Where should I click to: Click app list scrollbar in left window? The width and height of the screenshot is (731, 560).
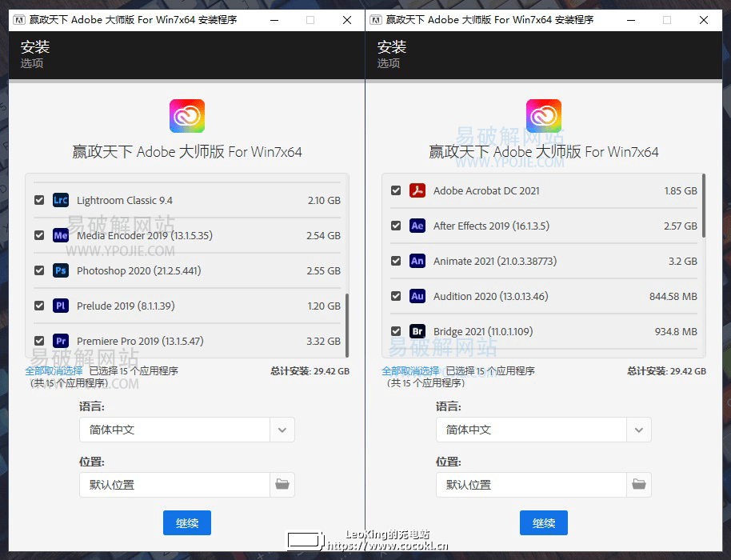[347, 325]
